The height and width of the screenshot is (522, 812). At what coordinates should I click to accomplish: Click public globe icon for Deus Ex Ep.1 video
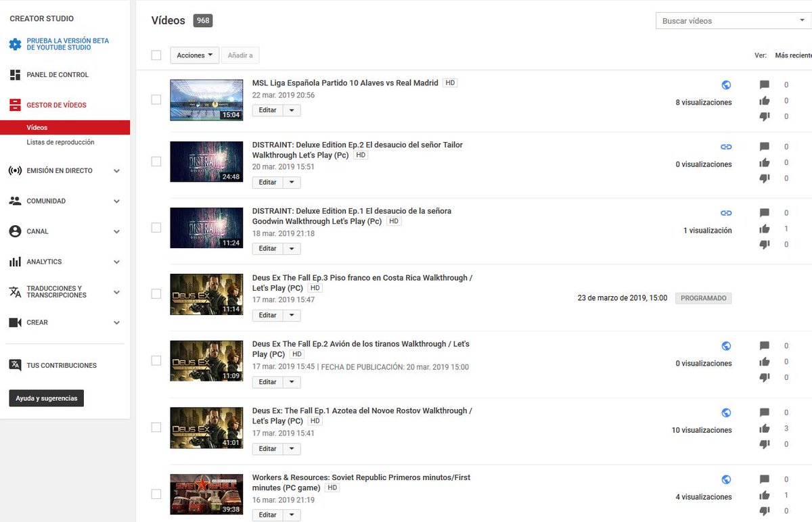pos(726,412)
